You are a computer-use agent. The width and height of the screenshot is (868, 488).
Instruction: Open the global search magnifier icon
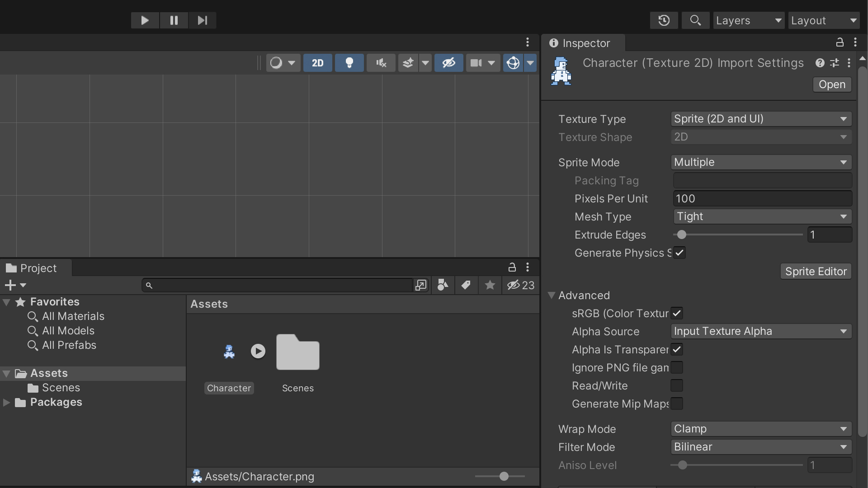[x=695, y=20]
